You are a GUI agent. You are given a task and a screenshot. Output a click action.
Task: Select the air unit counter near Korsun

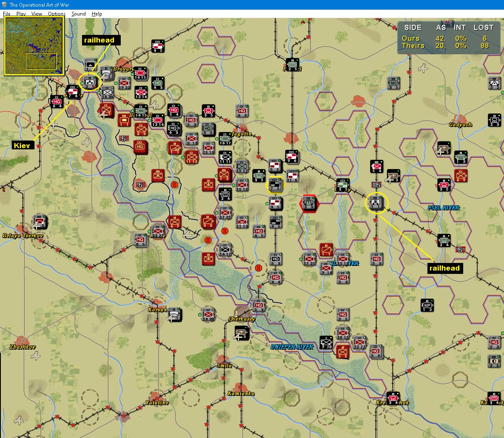tap(175, 314)
